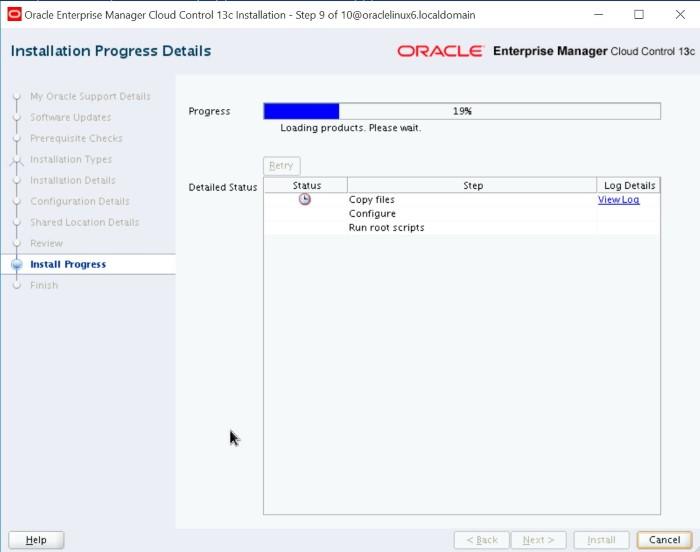This screenshot has width=700, height=552.
Task: Click the greyed-out Back button
Action: pos(481,539)
